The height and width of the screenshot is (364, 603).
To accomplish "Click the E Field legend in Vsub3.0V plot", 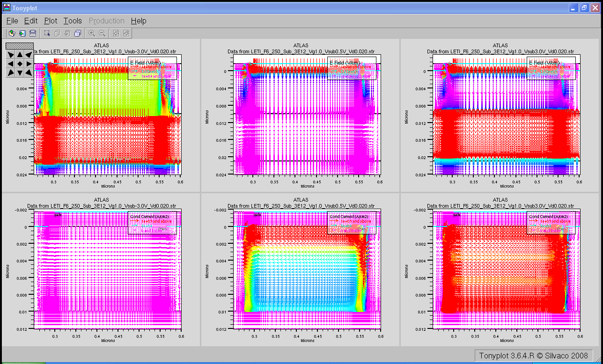I will pyautogui.click(x=551, y=68).
